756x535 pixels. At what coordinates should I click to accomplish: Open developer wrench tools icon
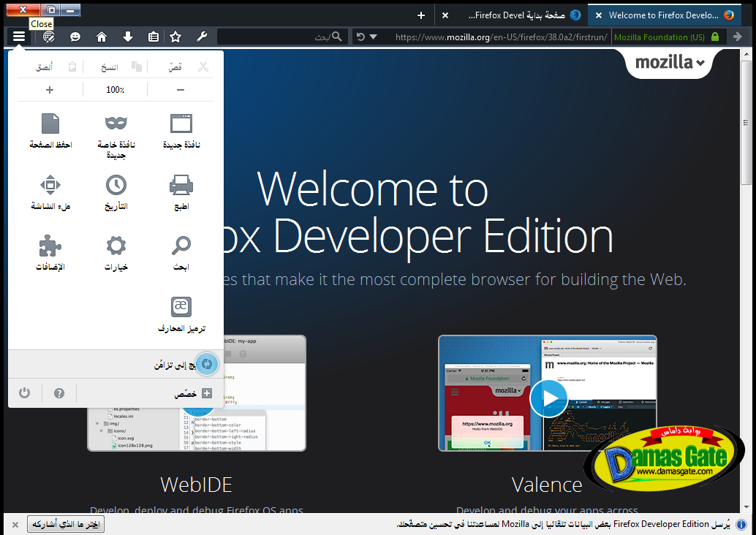[202, 37]
